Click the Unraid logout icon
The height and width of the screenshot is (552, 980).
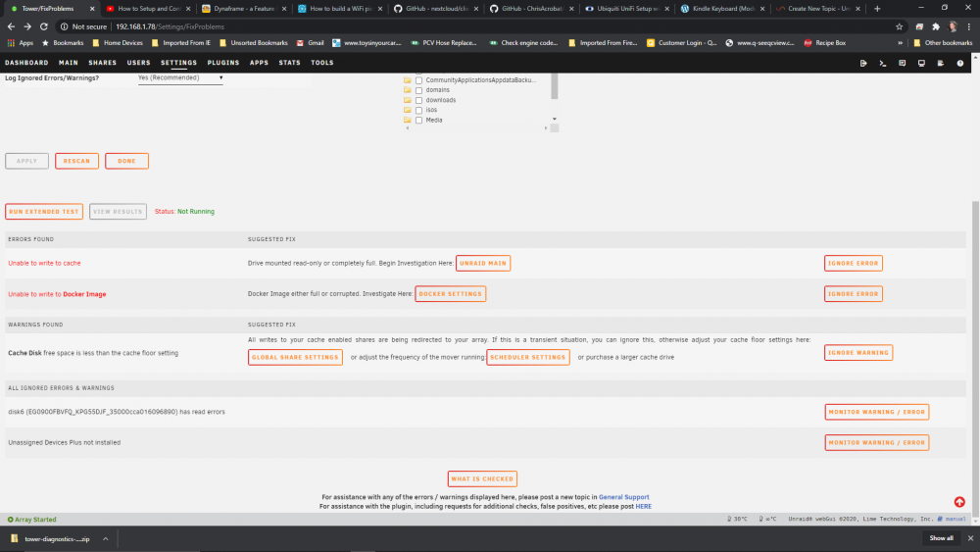point(863,63)
